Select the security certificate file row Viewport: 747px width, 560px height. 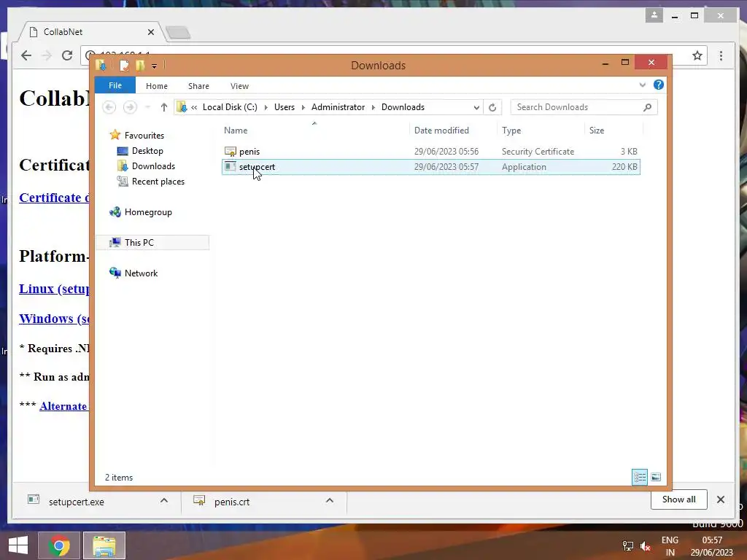pyautogui.click(x=430, y=152)
